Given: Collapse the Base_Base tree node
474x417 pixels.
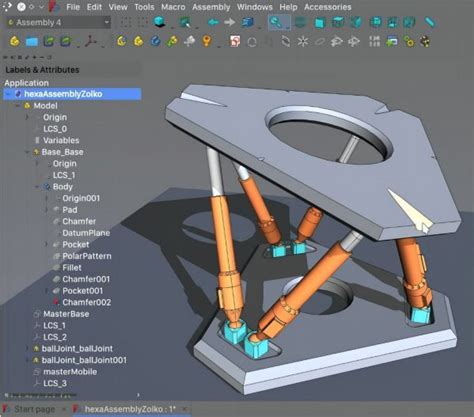Looking at the screenshot, I should tap(28, 152).
